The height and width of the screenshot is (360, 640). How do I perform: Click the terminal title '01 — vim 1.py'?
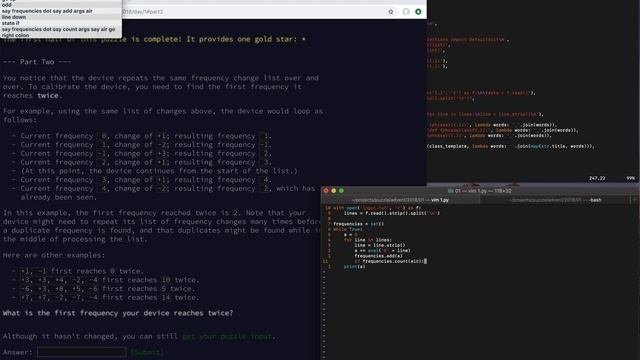pyautogui.click(x=483, y=191)
